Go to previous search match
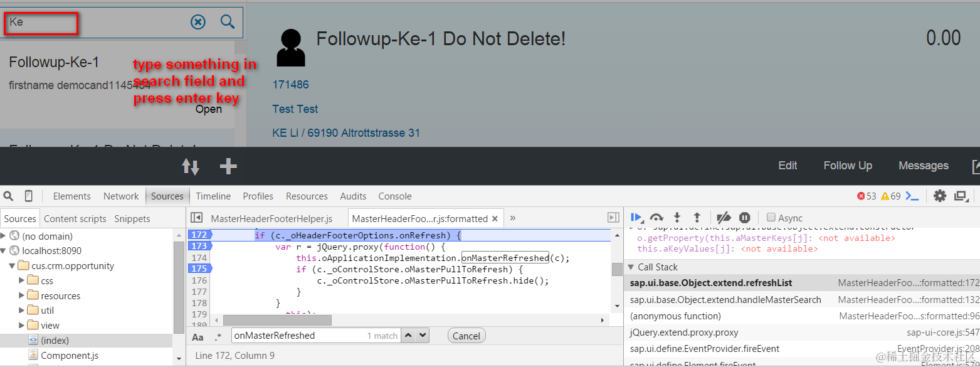The width and height of the screenshot is (980, 367). [x=409, y=336]
